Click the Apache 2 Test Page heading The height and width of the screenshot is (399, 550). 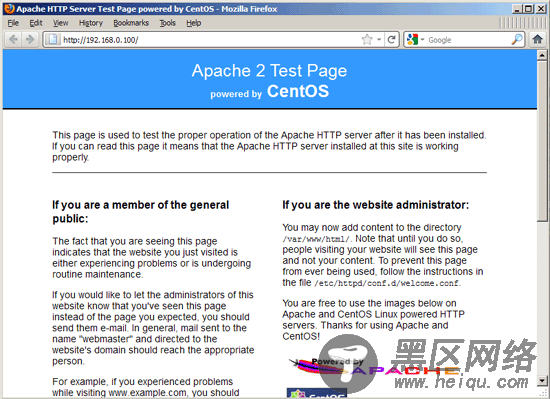tap(269, 70)
